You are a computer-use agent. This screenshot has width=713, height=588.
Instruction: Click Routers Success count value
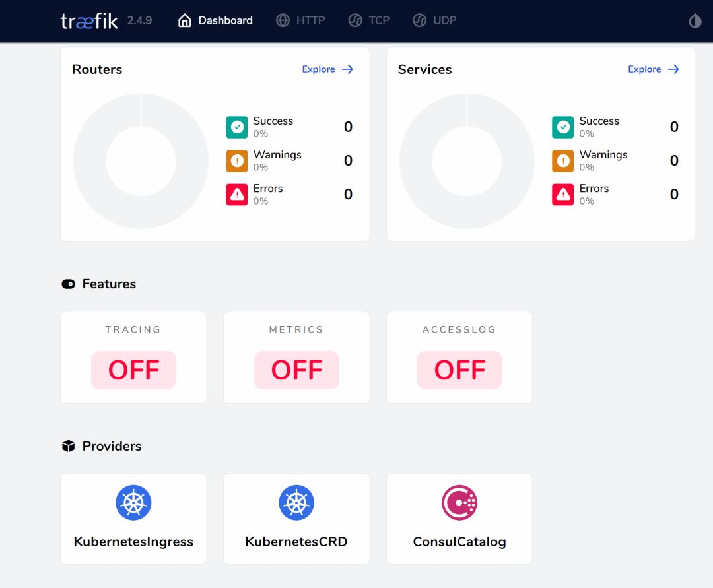[349, 127]
